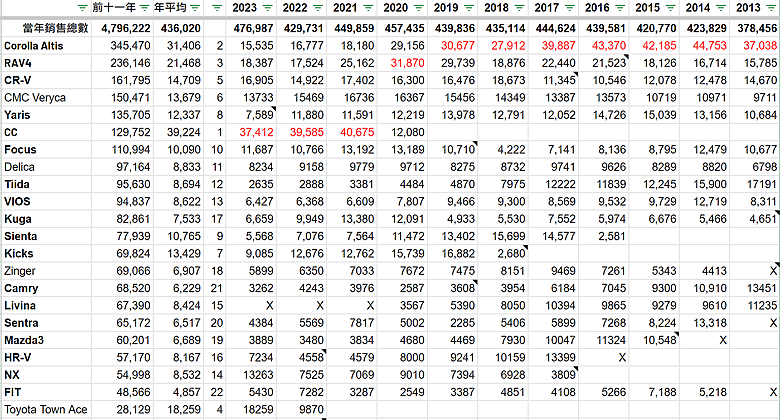Select the 2013 total 378,456
This screenshot has width=780, height=420.
[757, 28]
